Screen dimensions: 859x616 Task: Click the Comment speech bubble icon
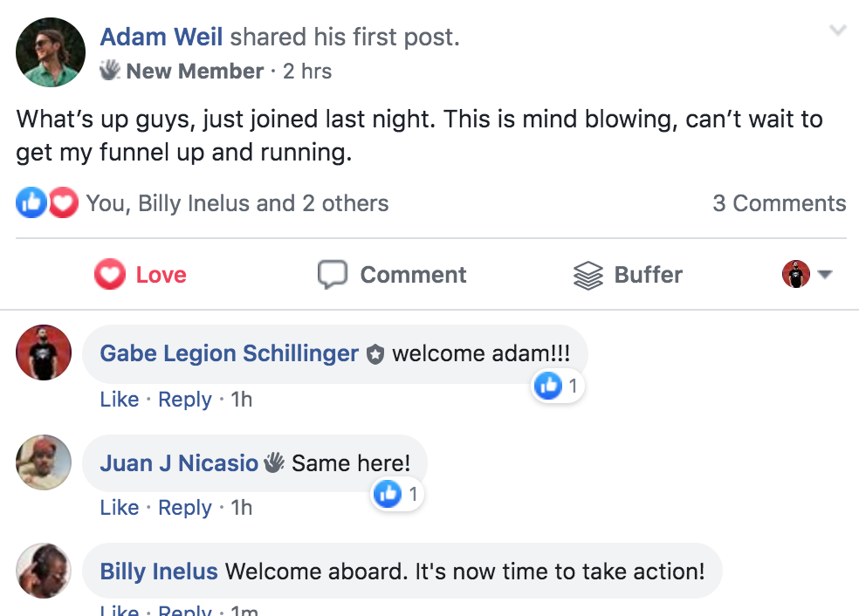click(333, 274)
